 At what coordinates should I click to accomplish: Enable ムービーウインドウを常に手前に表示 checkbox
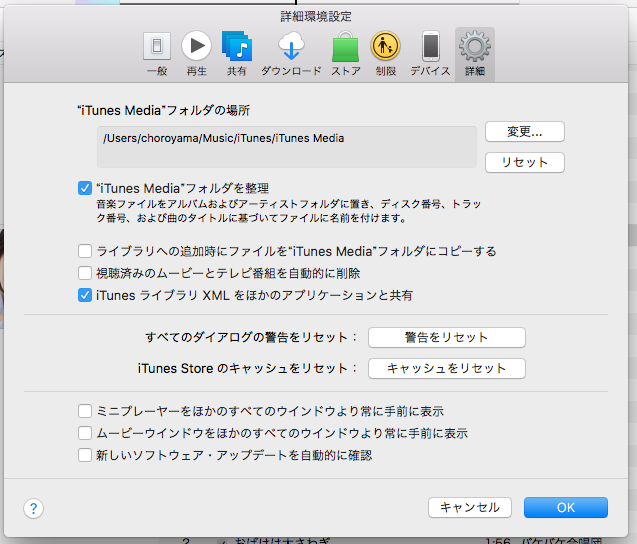84,433
